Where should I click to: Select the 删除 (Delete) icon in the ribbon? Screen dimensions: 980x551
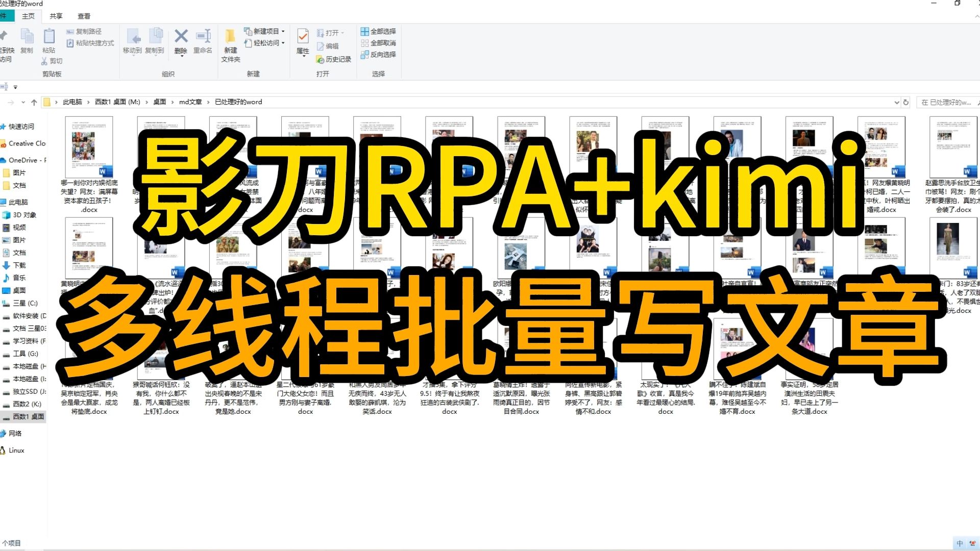point(181,41)
